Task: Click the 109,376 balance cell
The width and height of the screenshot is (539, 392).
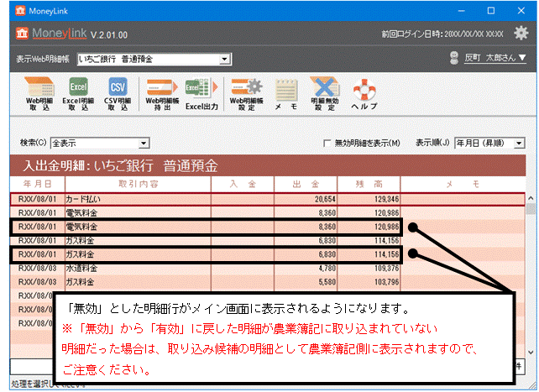Action: point(369,268)
